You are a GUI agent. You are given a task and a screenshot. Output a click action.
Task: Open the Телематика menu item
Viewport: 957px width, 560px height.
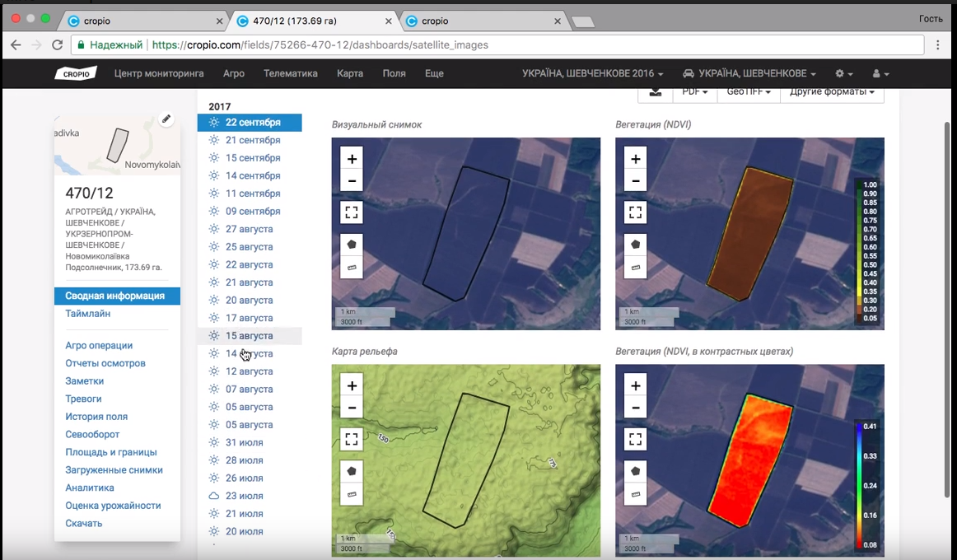tap(290, 73)
